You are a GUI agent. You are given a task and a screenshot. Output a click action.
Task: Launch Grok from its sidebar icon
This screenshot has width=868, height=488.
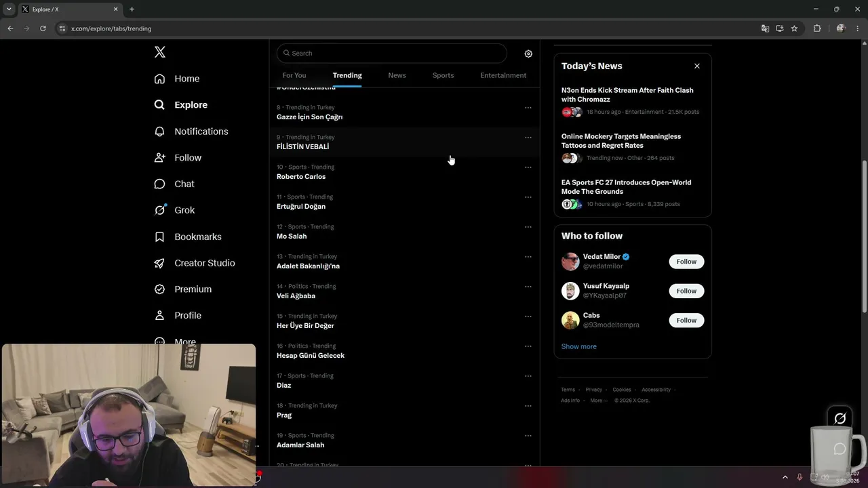[x=159, y=210]
